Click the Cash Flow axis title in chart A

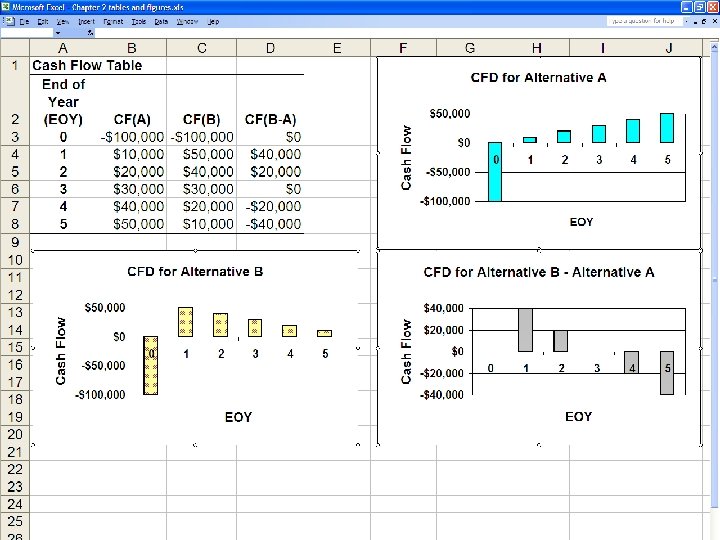tap(406, 158)
